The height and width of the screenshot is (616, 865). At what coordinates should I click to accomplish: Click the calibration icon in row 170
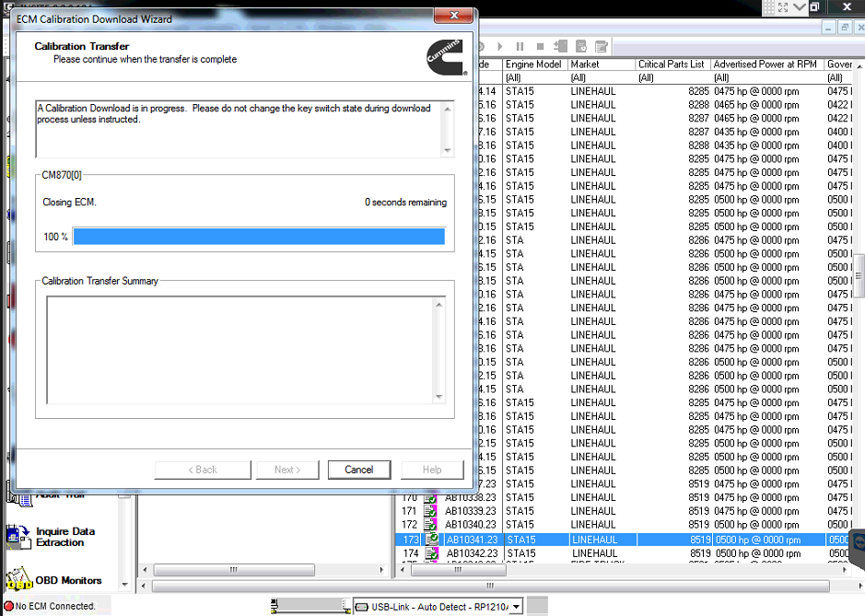(430, 498)
